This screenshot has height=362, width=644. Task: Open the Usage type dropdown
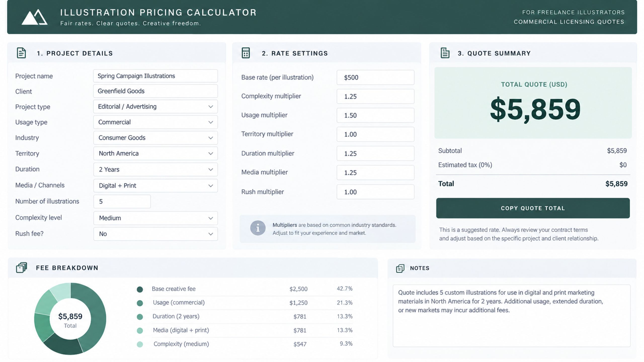coord(155,122)
